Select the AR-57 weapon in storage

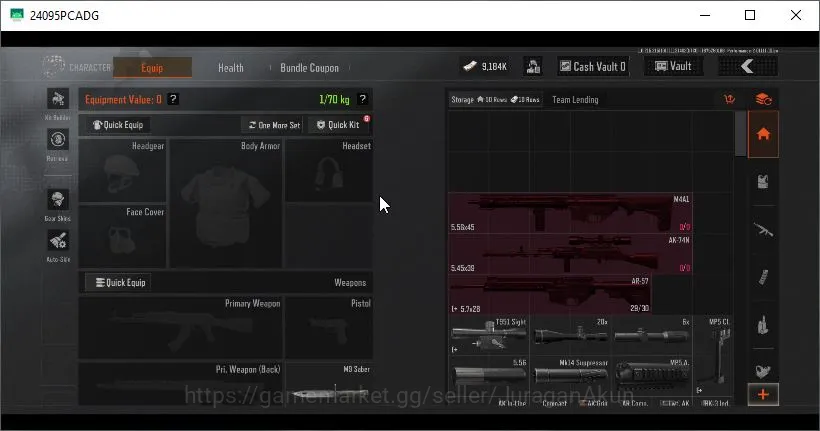click(x=550, y=294)
